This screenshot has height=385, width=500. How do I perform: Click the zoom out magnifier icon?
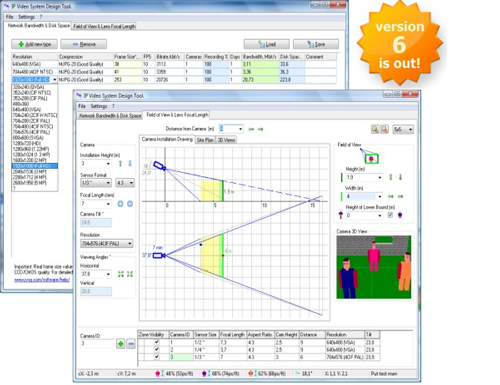384,129
